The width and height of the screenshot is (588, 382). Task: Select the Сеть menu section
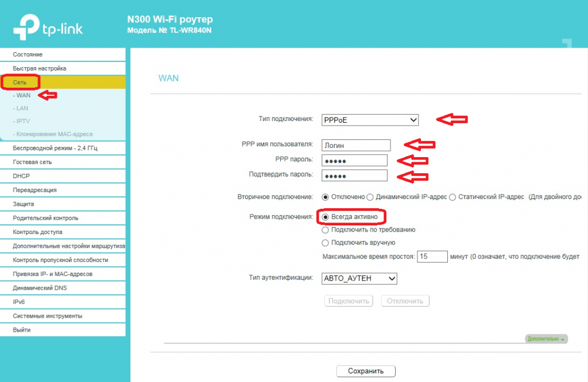63,83
